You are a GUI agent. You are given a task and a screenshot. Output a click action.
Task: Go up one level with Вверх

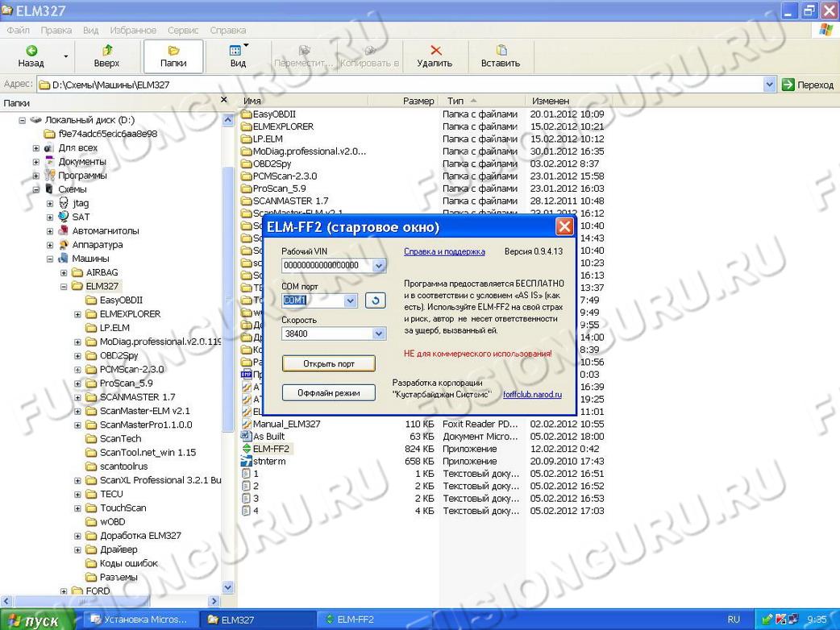[106, 56]
